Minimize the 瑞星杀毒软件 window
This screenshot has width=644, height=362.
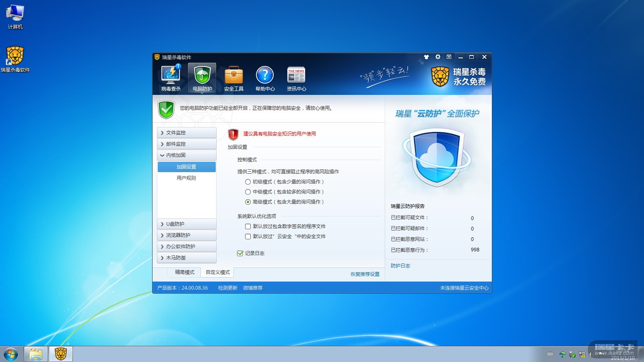(460, 57)
